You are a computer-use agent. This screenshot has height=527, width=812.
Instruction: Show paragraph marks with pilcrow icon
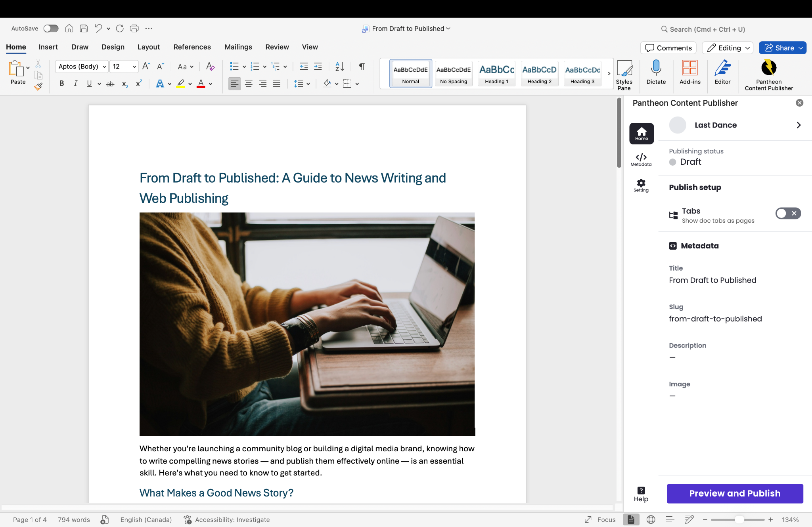click(362, 66)
